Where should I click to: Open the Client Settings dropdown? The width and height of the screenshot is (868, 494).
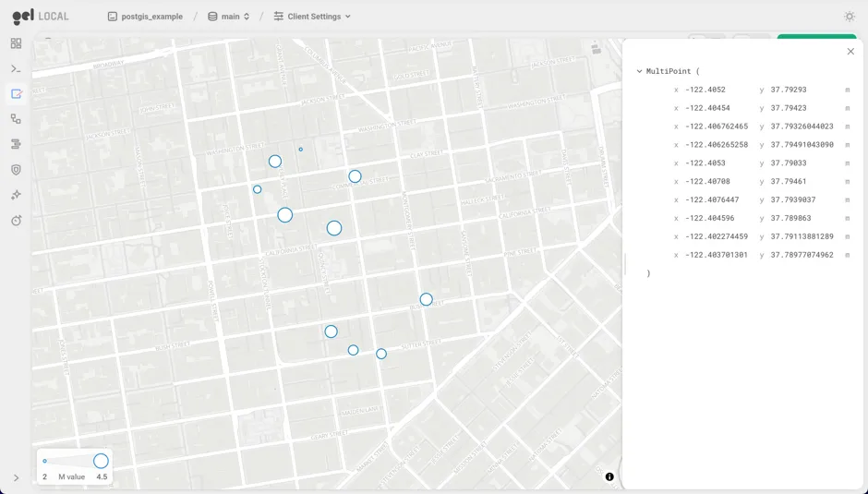[x=312, y=17]
